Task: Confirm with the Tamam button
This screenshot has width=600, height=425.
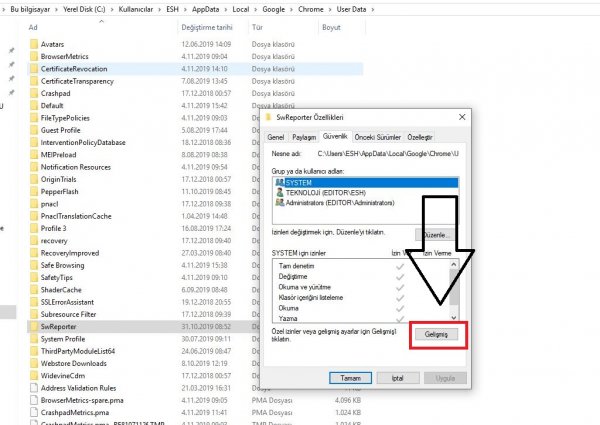Action: point(350,378)
